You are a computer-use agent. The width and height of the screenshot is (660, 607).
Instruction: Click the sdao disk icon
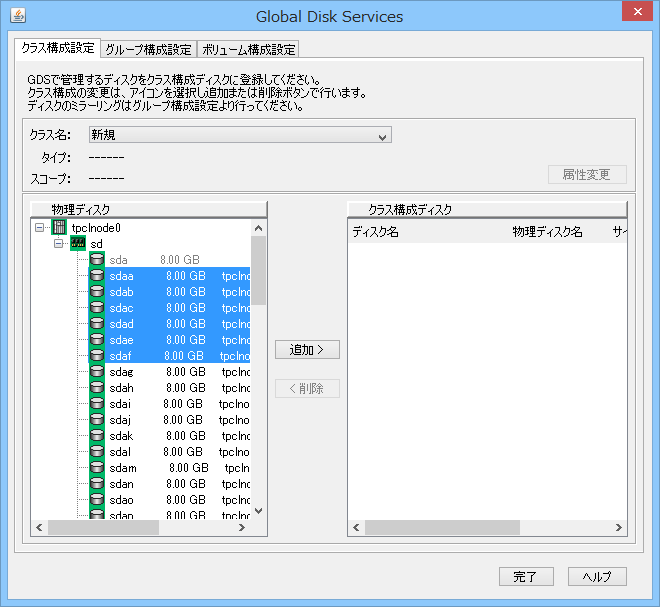coord(97,499)
